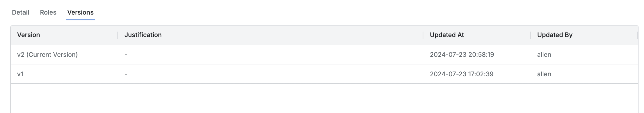The height and width of the screenshot is (113, 644).
Task: Click allen in the v2 row
Action: coord(544,55)
